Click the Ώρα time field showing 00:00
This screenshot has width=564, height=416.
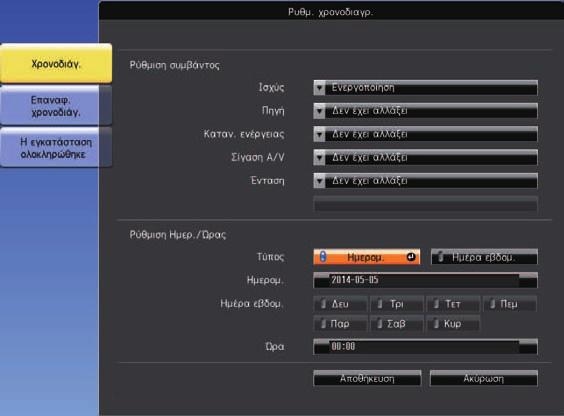coord(426,347)
